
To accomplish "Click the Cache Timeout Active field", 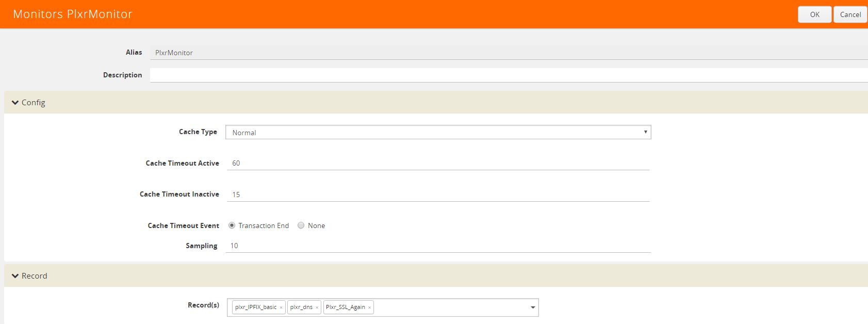I will [x=438, y=163].
